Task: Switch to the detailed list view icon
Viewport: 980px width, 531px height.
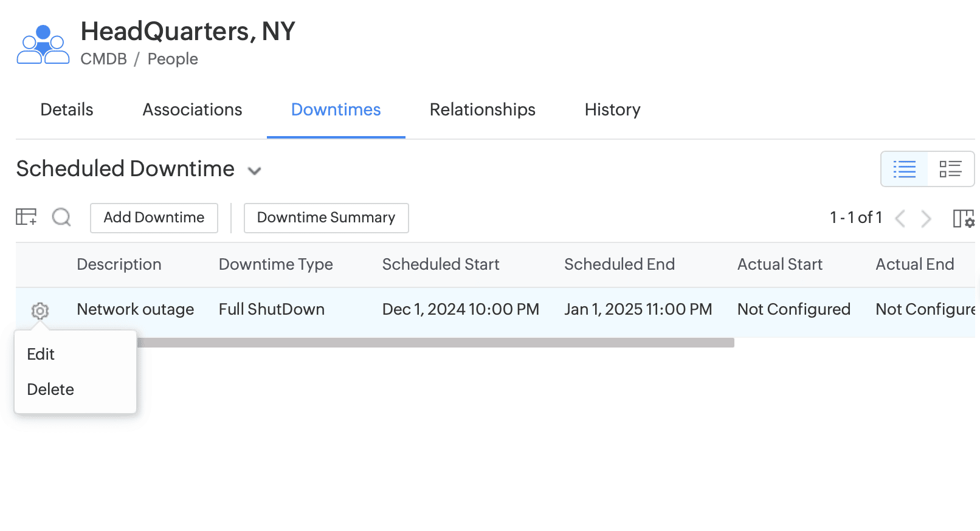Action: (950, 169)
